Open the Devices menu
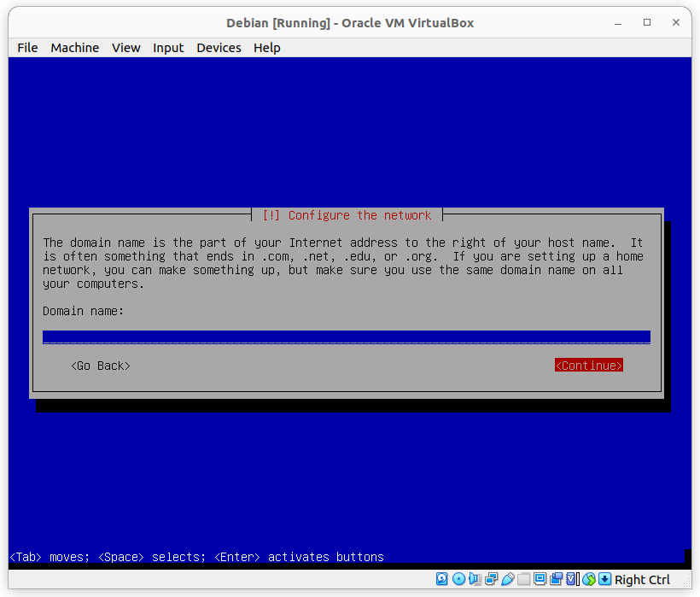The height and width of the screenshot is (597, 700). (219, 48)
